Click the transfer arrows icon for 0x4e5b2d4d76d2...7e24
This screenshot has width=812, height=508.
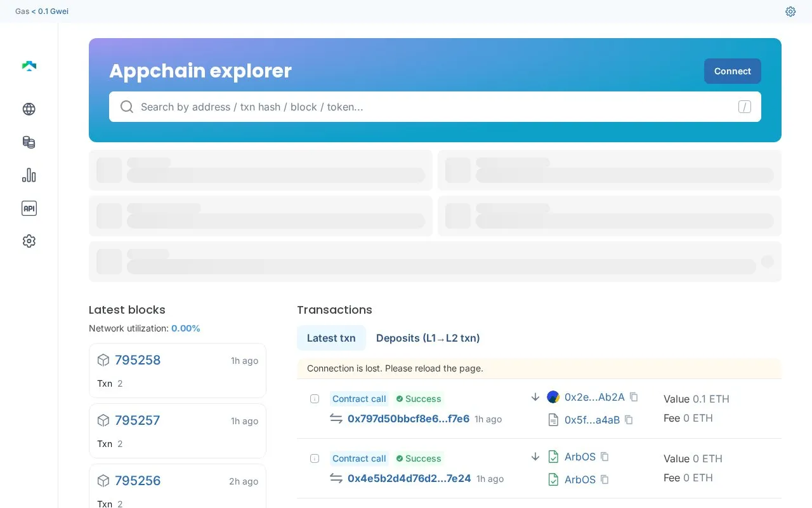336,478
